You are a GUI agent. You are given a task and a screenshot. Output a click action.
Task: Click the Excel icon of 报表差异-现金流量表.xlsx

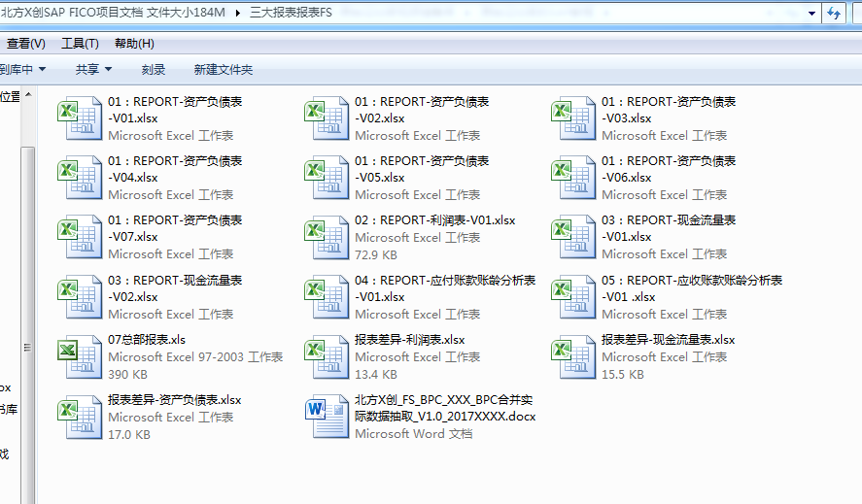pyautogui.click(x=573, y=356)
